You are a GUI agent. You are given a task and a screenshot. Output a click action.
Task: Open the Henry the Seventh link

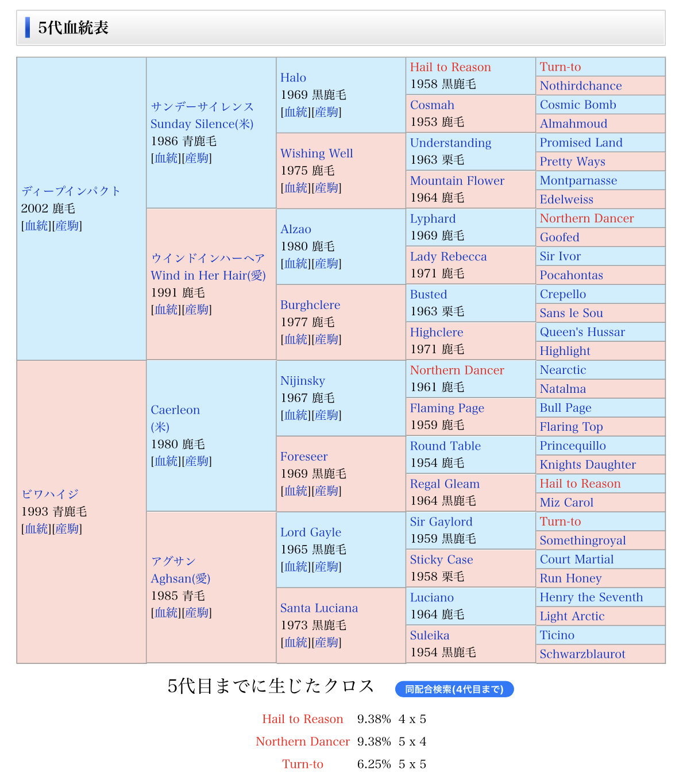(591, 597)
